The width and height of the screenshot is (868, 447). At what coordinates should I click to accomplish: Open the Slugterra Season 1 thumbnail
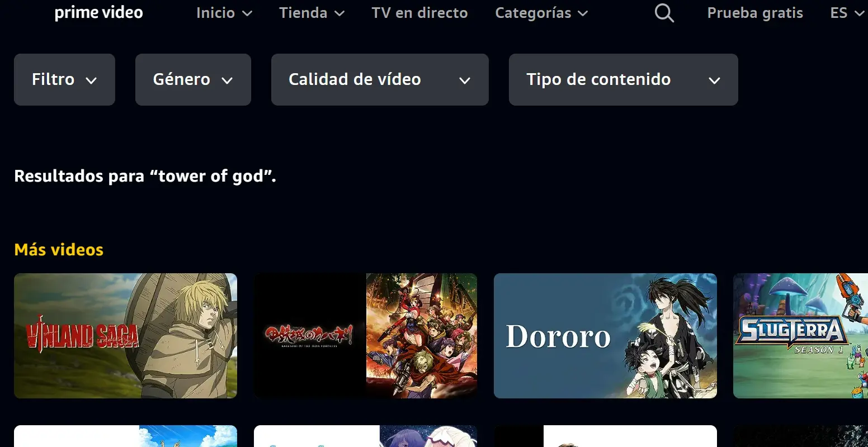click(x=800, y=336)
